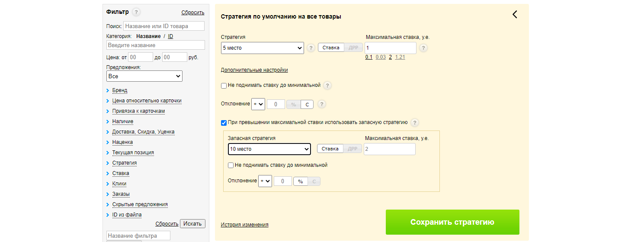Expand the Текущая позиция filter section
Viewport: 644px width, 242px height.
point(133,153)
